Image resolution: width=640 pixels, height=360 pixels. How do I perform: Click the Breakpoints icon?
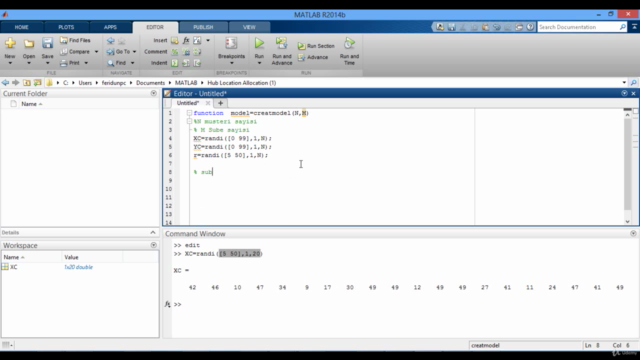pyautogui.click(x=231, y=43)
